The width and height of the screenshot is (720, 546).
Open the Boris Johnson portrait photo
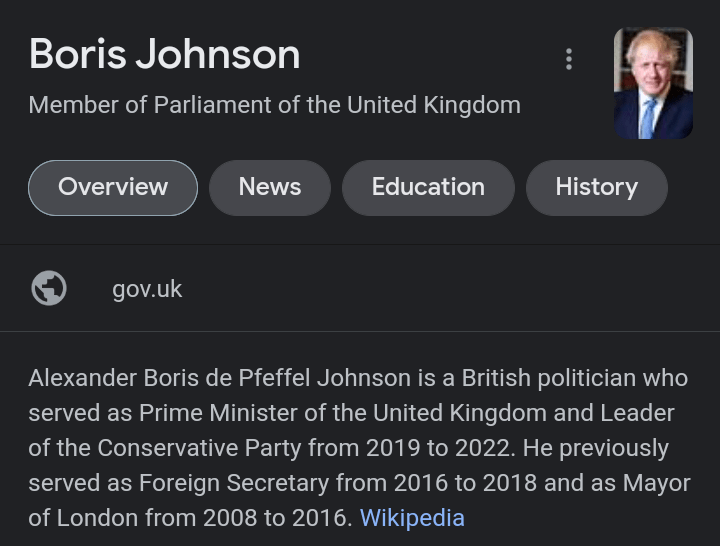pos(653,83)
